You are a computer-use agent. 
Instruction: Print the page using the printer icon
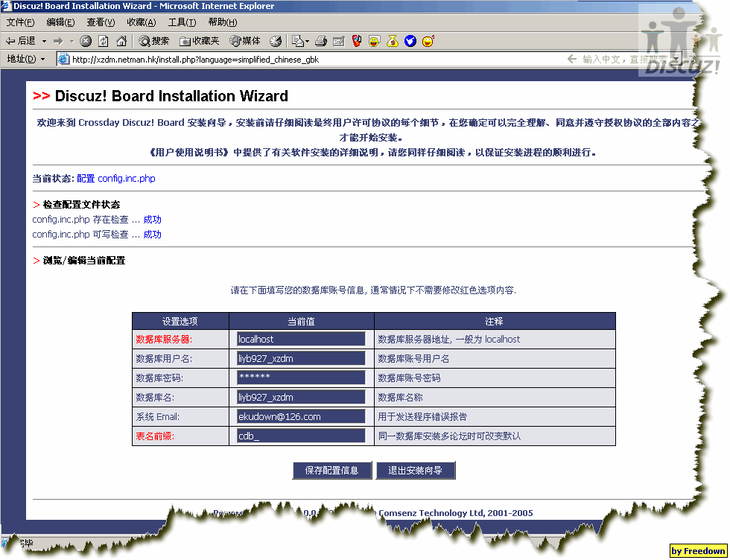[321, 41]
